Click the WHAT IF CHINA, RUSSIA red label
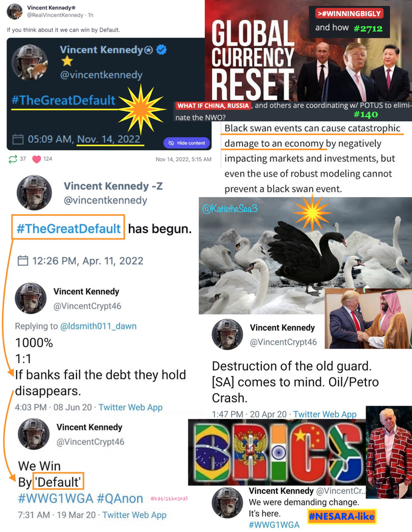Screen dimensions: 412x532 [x=213, y=105]
